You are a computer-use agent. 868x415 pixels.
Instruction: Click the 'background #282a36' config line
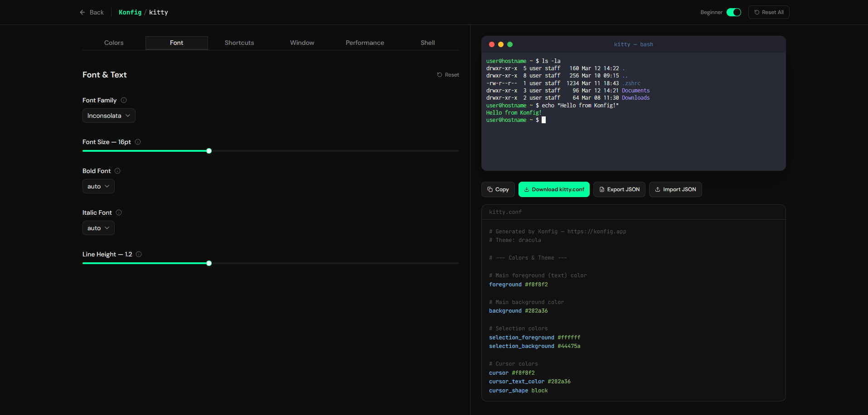pyautogui.click(x=519, y=311)
